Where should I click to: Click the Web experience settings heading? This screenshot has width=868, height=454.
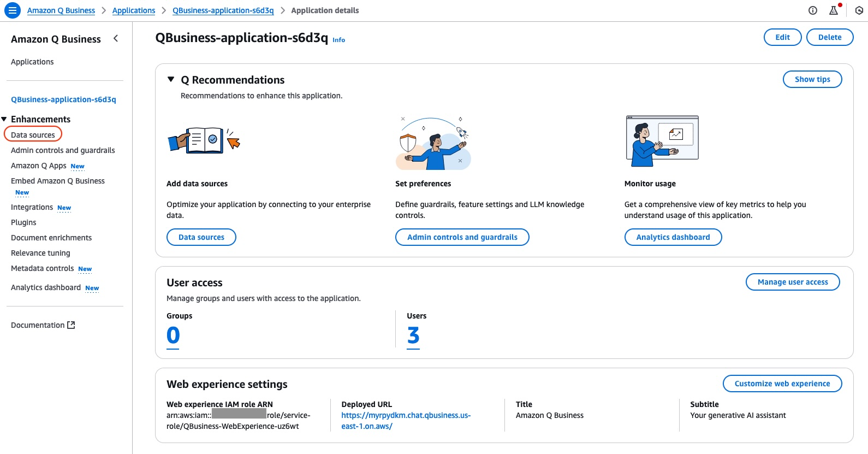pyautogui.click(x=227, y=384)
